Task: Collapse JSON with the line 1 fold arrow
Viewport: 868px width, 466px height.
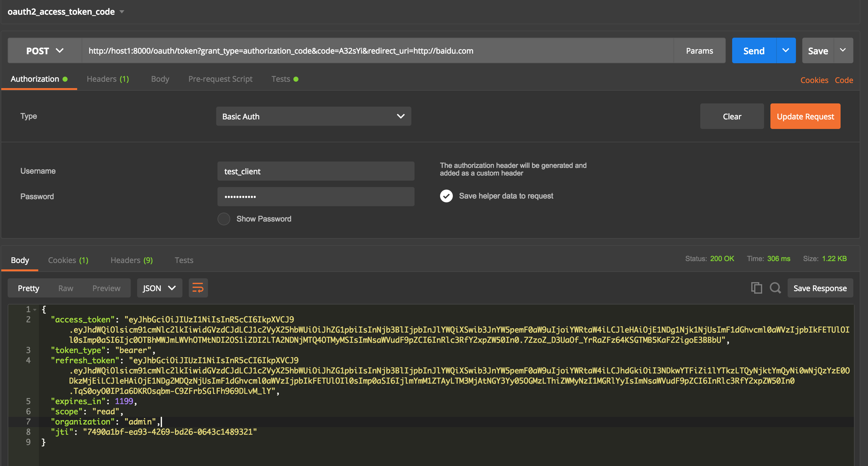Action: point(35,309)
